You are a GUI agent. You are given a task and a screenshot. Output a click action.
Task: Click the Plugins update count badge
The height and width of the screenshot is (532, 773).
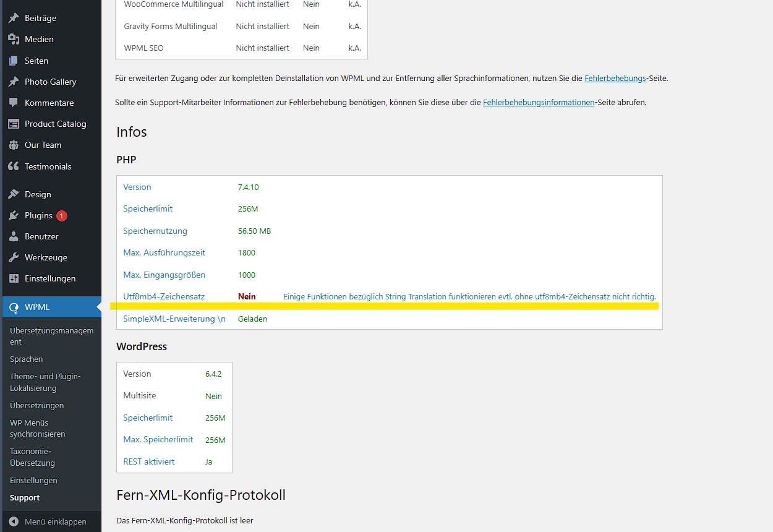tap(62, 216)
